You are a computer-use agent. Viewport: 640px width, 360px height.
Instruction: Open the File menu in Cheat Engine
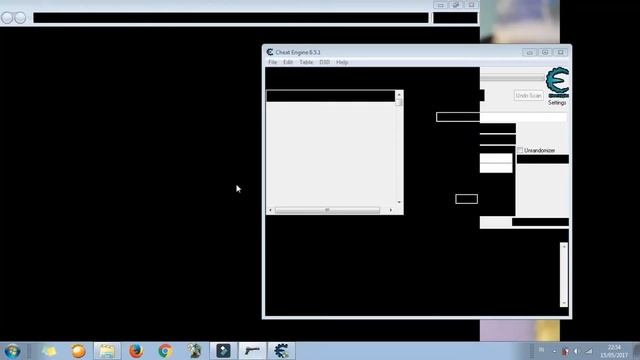point(273,62)
